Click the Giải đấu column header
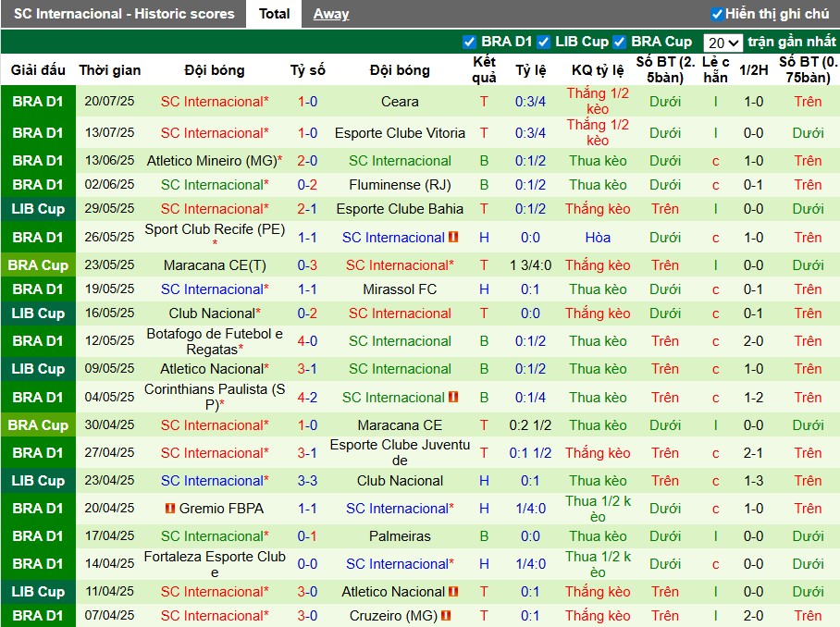The image size is (840, 627). pyautogui.click(x=38, y=70)
